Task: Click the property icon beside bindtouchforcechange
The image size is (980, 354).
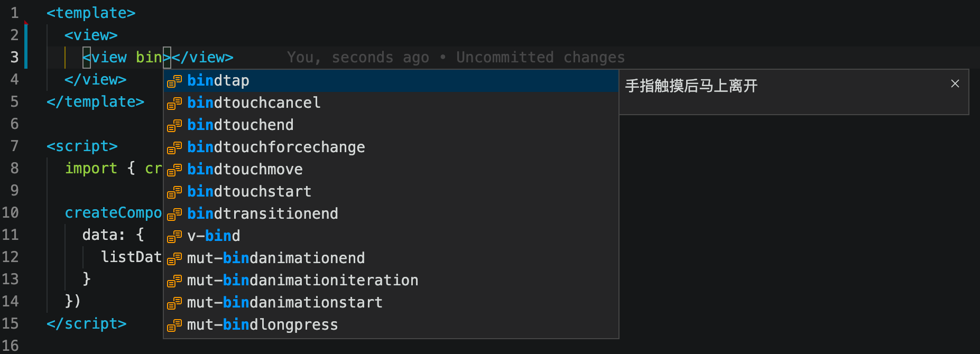Action: tap(174, 147)
